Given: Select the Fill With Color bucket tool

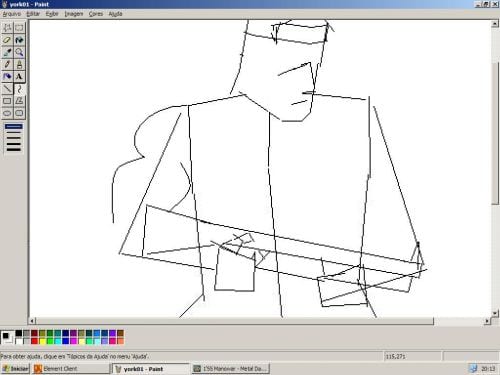Looking at the screenshot, I should tap(19, 40).
